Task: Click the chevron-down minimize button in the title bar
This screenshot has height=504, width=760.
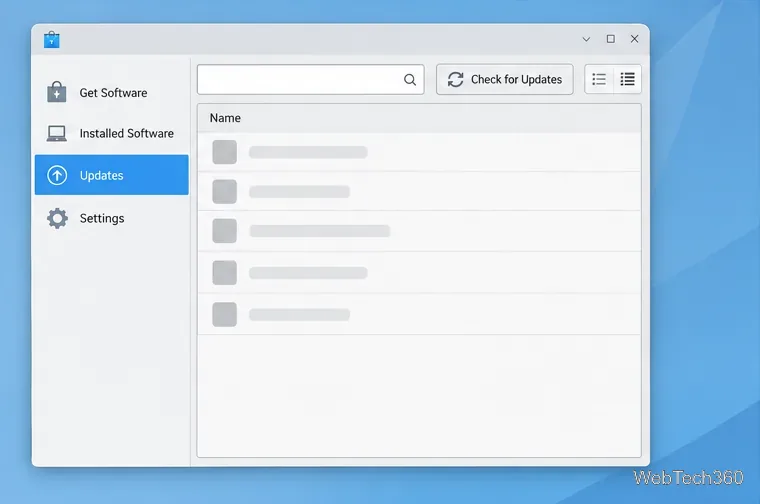Action: coord(586,39)
